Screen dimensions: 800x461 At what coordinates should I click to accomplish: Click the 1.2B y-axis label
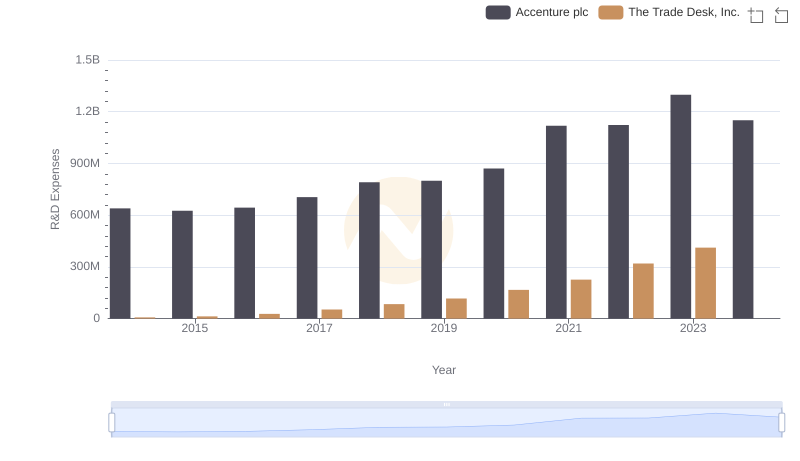pos(88,111)
